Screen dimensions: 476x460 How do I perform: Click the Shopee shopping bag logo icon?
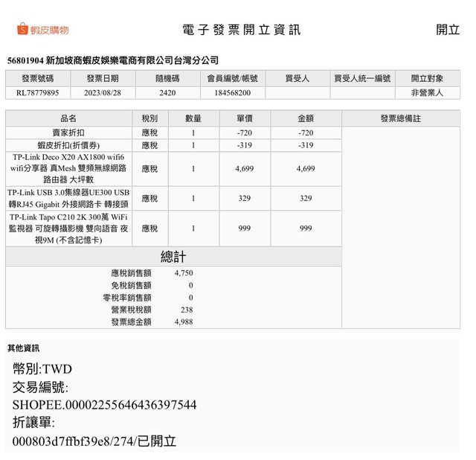[x=23, y=30]
